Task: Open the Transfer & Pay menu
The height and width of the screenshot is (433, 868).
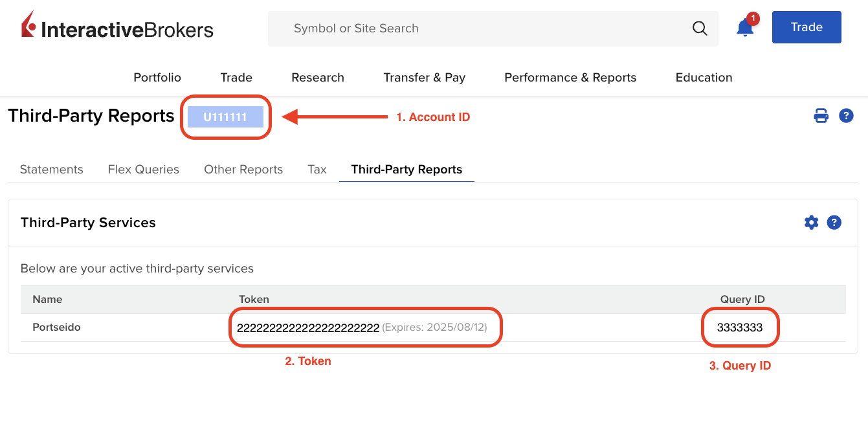Action: click(x=425, y=78)
